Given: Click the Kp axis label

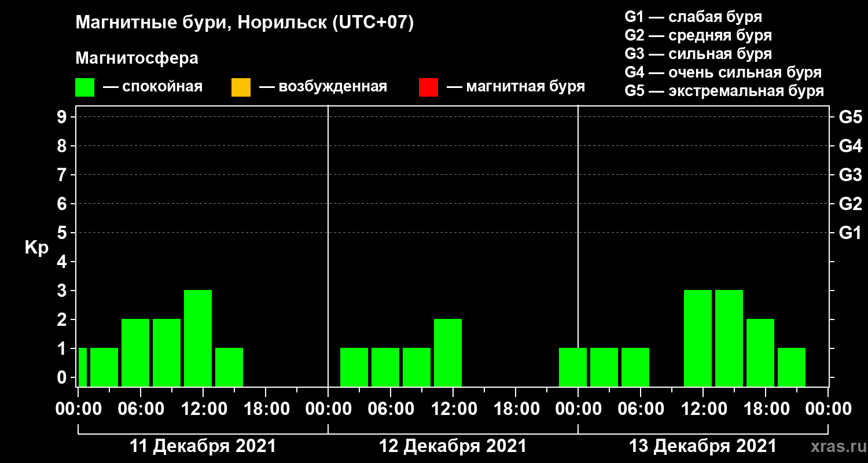Looking at the screenshot, I should point(36,248).
